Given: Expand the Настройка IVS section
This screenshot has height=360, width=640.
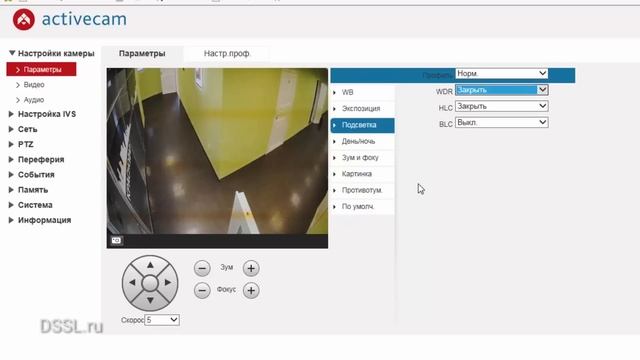Looking at the screenshot, I should 42,114.
